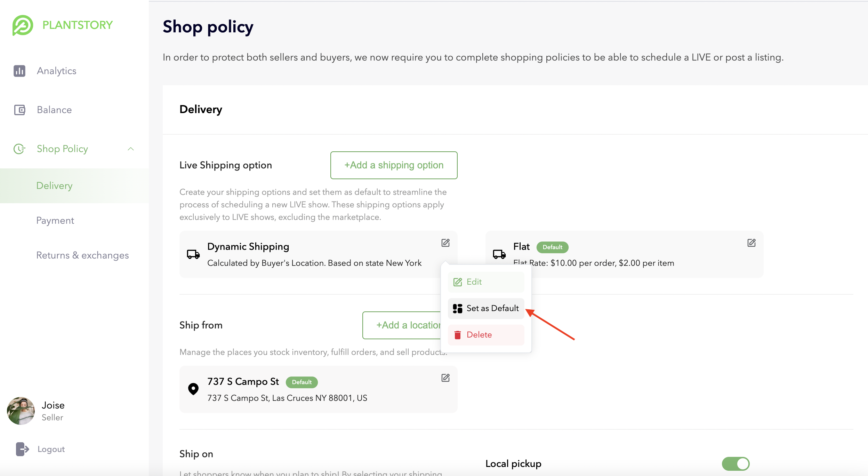The image size is (868, 476).
Task: Click edit icon on Flat shipping card
Action: click(752, 243)
